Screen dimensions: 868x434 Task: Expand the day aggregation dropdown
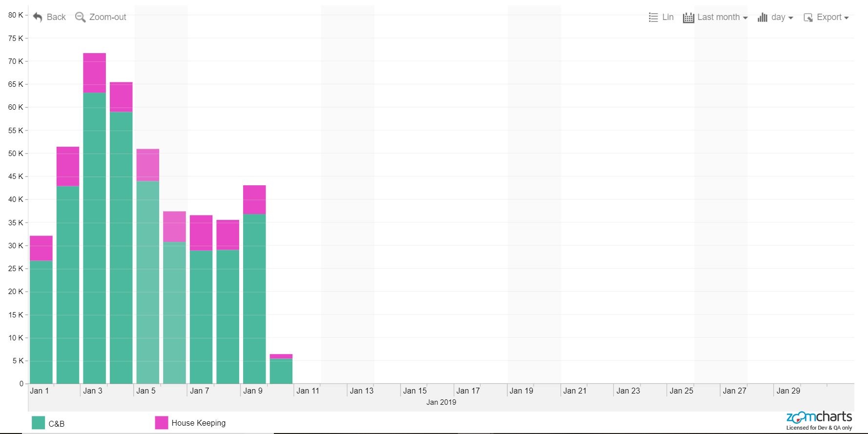click(782, 17)
